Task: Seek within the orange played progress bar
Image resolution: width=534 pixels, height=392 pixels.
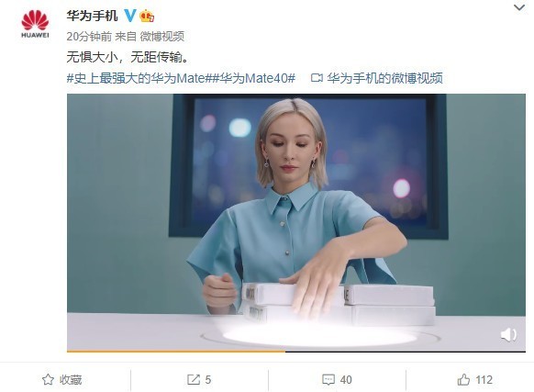Action: point(176,351)
